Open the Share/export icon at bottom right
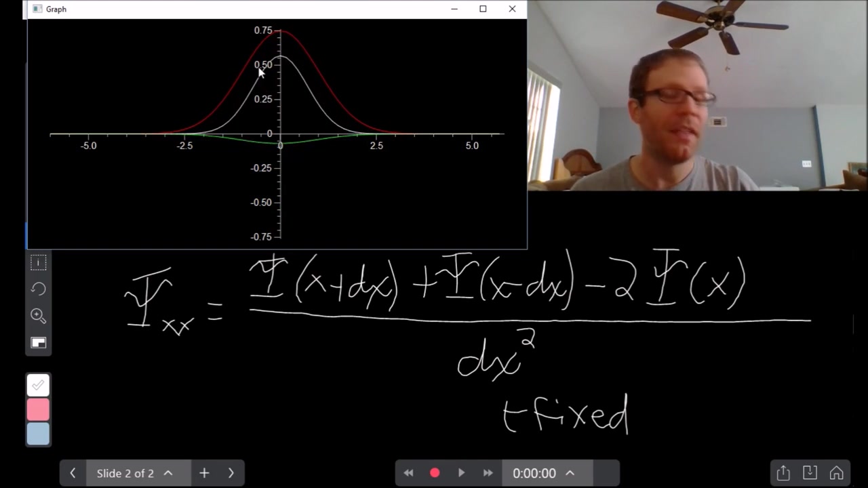Viewport: 868px width, 488px height. point(783,472)
